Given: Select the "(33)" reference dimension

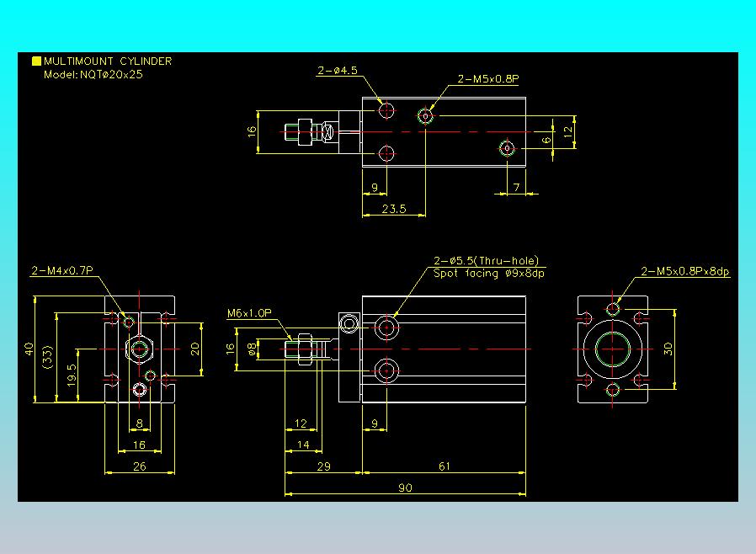Looking at the screenshot, I should pos(47,357).
